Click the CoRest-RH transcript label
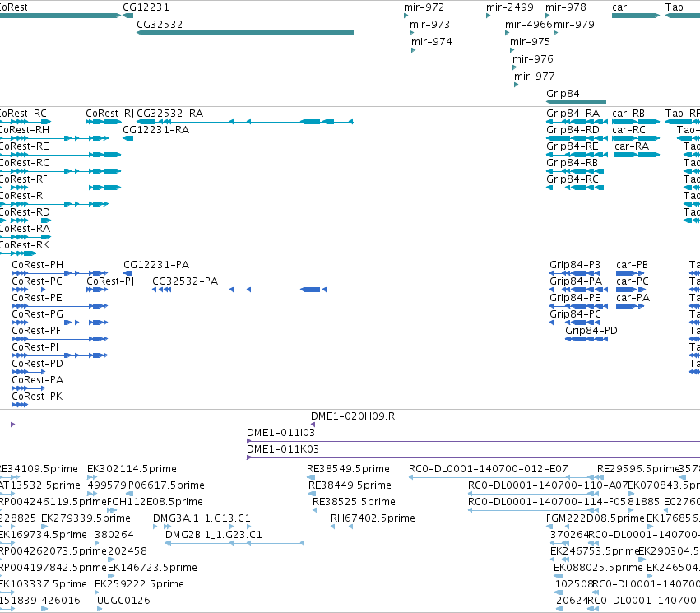This screenshot has height=613, width=700. (25, 130)
